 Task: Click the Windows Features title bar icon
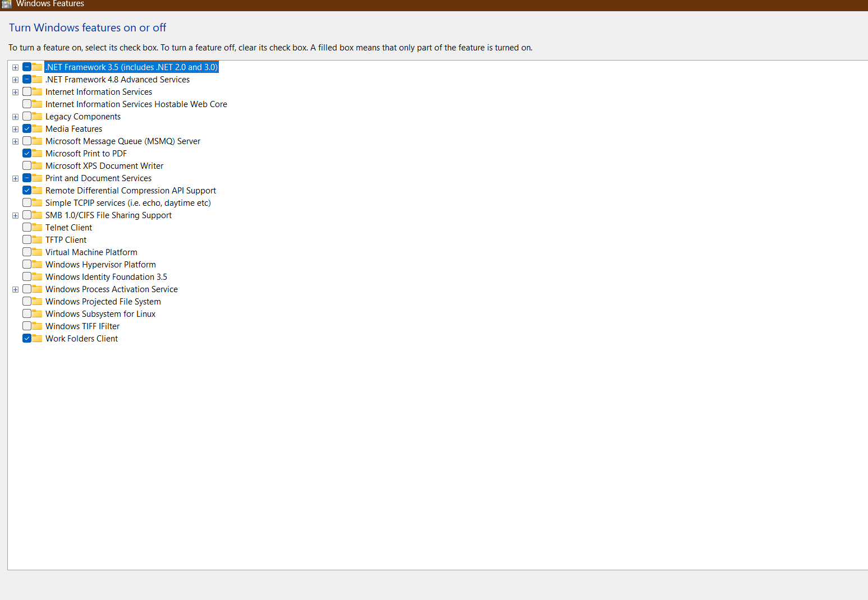coord(7,3)
